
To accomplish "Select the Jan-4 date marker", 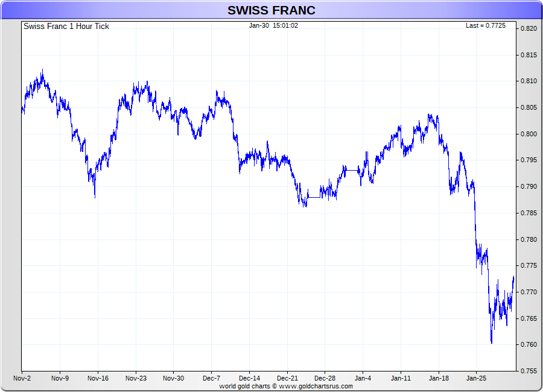I will [363, 379].
